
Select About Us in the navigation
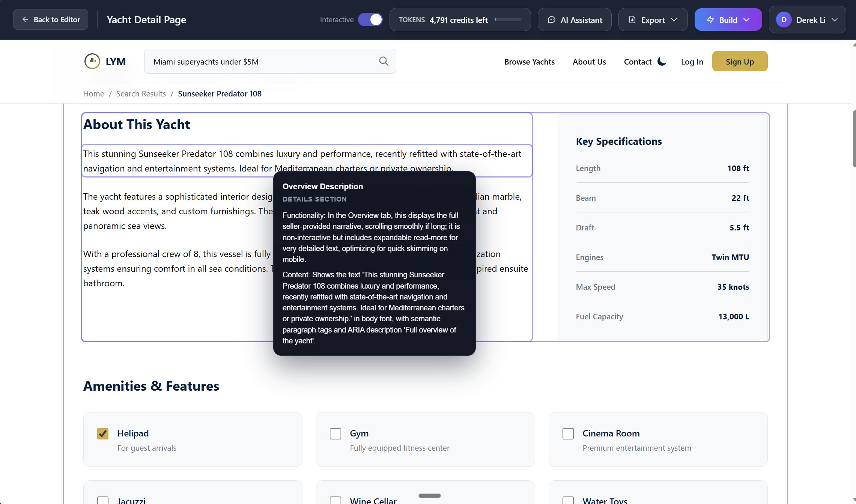[589, 61]
